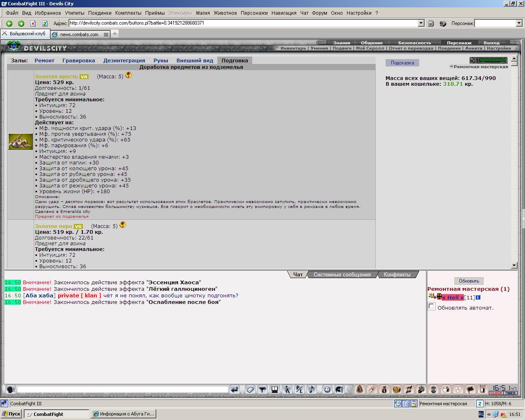Click the Аба хаба nickname in chat
525x420 pixels.
pyautogui.click(x=39, y=295)
